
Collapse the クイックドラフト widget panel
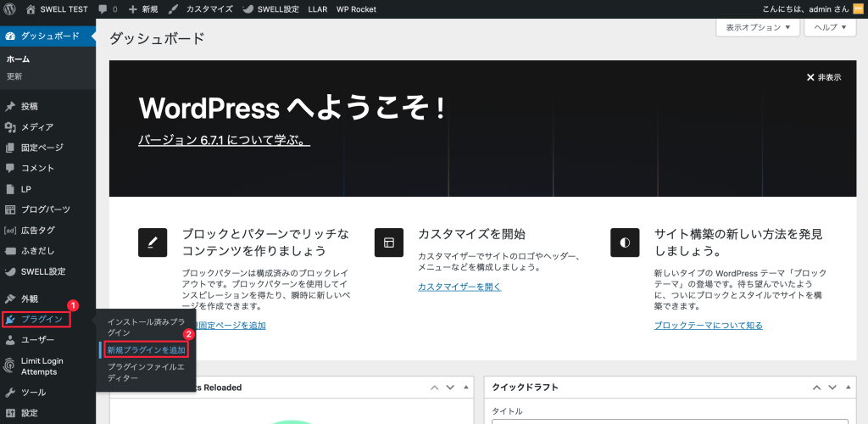point(848,388)
